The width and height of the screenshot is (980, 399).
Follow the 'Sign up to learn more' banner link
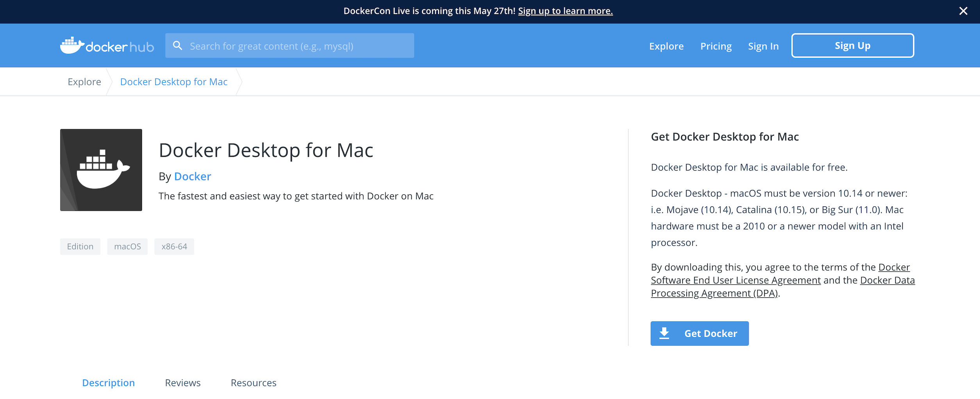point(565,11)
